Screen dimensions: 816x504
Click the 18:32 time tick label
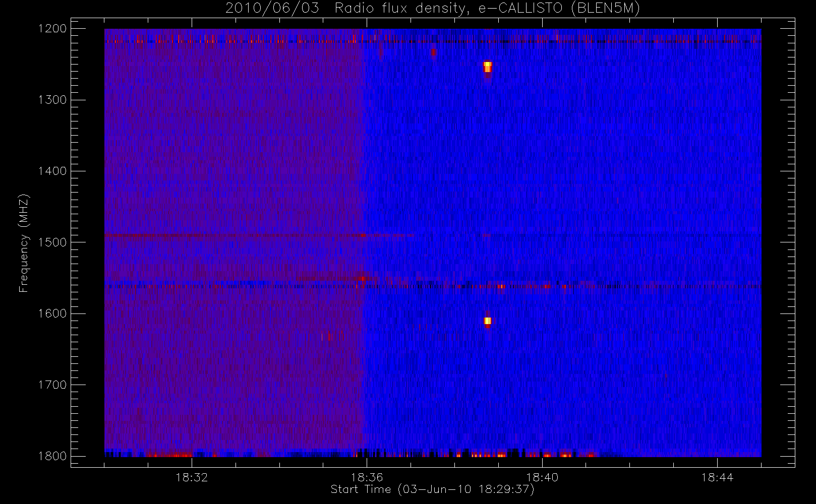(x=192, y=477)
